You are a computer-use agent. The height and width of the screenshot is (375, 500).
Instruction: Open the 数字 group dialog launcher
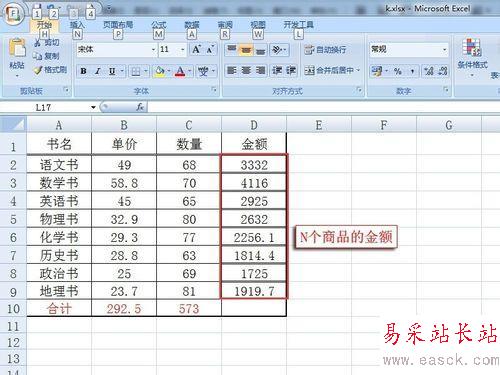coord(446,90)
